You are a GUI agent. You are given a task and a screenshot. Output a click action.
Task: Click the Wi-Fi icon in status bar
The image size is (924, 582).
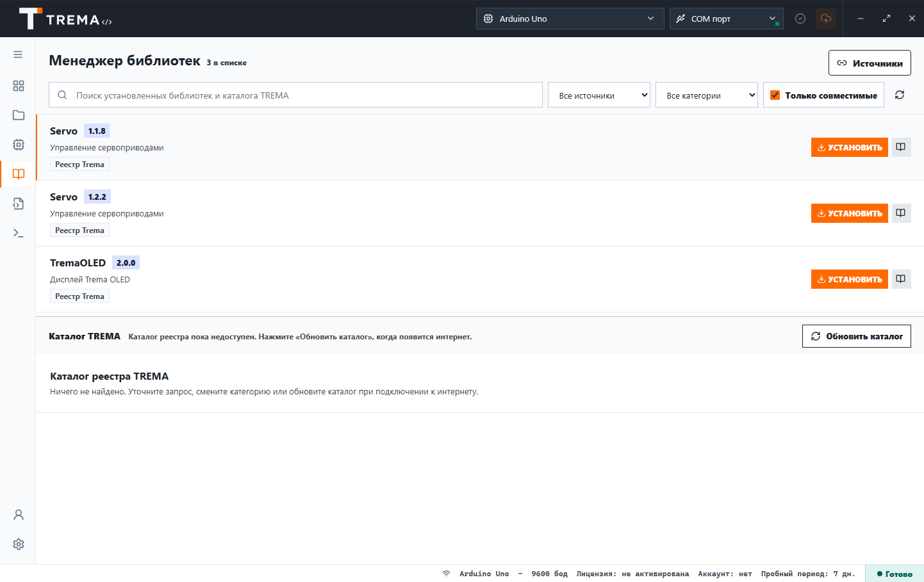446,574
